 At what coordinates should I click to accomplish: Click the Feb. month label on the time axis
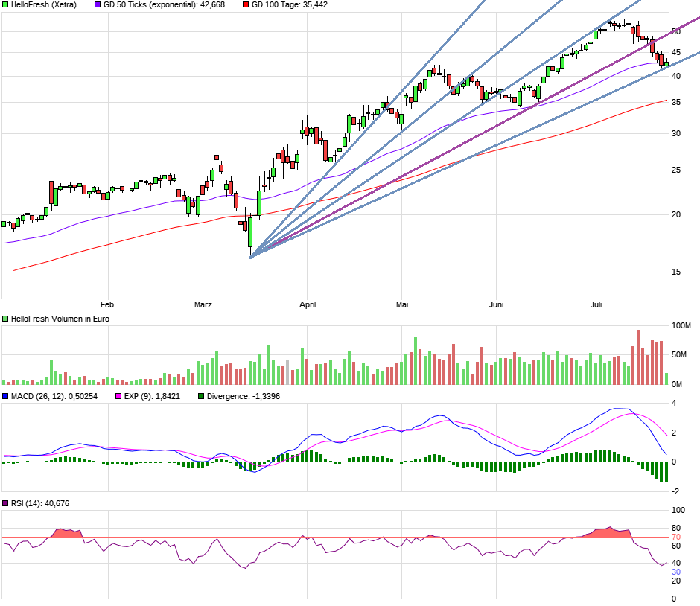point(108,304)
